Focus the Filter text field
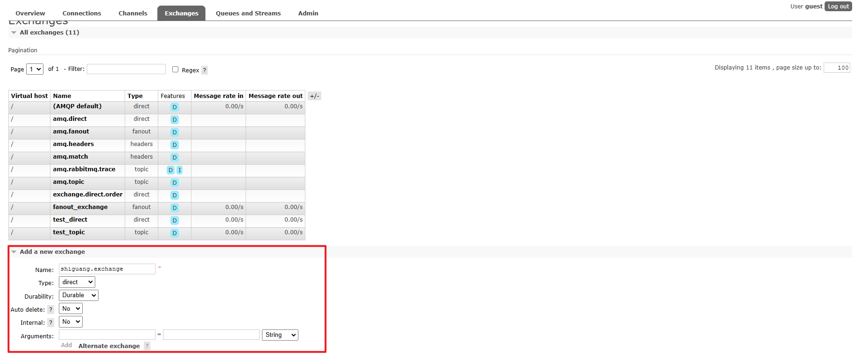This screenshot has width=868, height=356. click(x=126, y=69)
